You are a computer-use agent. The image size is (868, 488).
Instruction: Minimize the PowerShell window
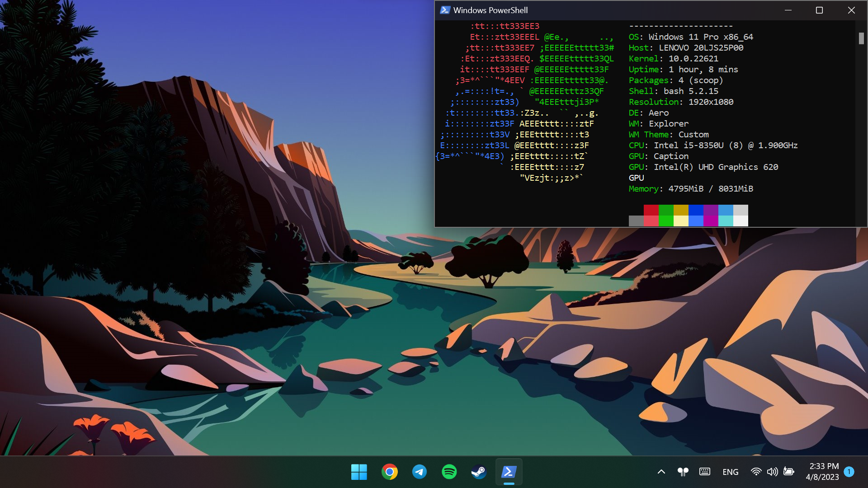(788, 10)
